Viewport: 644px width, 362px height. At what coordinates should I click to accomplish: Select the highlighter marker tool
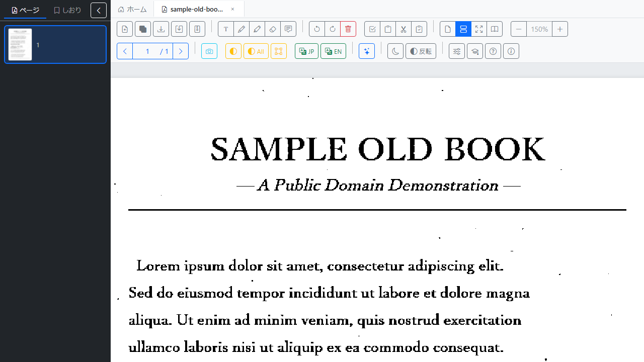click(x=257, y=29)
